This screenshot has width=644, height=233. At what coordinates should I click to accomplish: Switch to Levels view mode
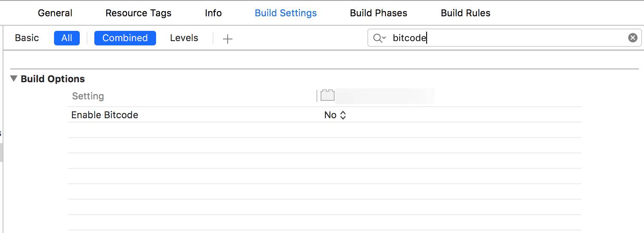[184, 38]
